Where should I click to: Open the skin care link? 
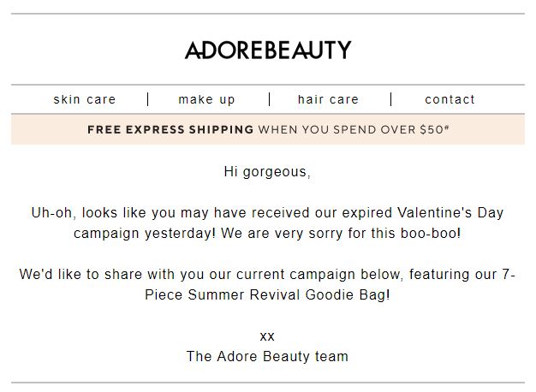[x=85, y=99]
